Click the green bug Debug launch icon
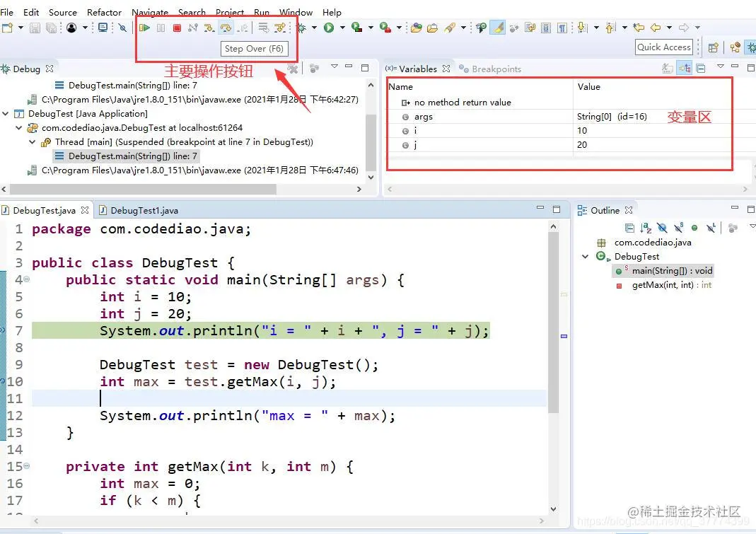 (x=301, y=28)
